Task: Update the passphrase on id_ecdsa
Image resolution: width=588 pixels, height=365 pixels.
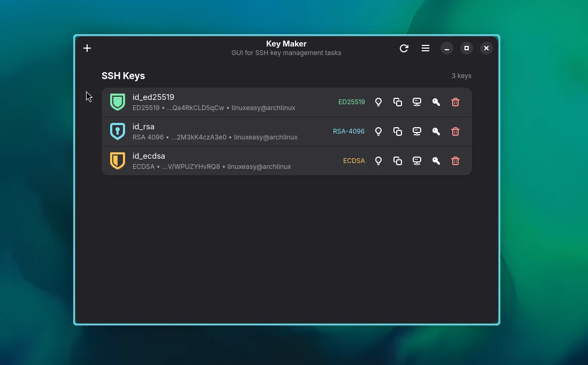Action: click(x=436, y=160)
